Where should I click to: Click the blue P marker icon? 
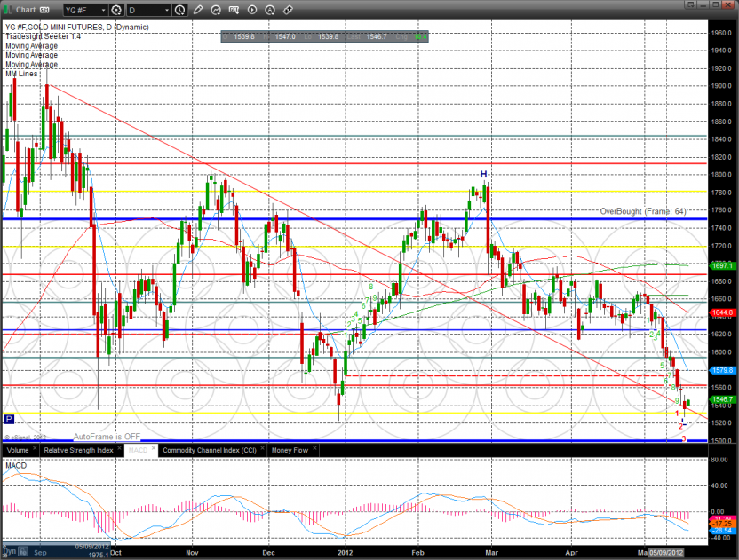(9, 419)
